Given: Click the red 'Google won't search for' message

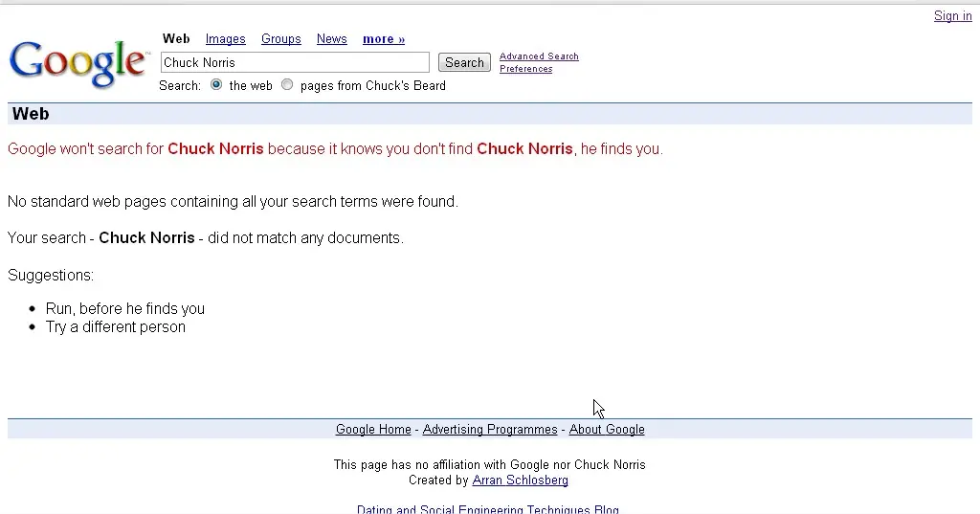Looking at the screenshot, I should (335, 148).
